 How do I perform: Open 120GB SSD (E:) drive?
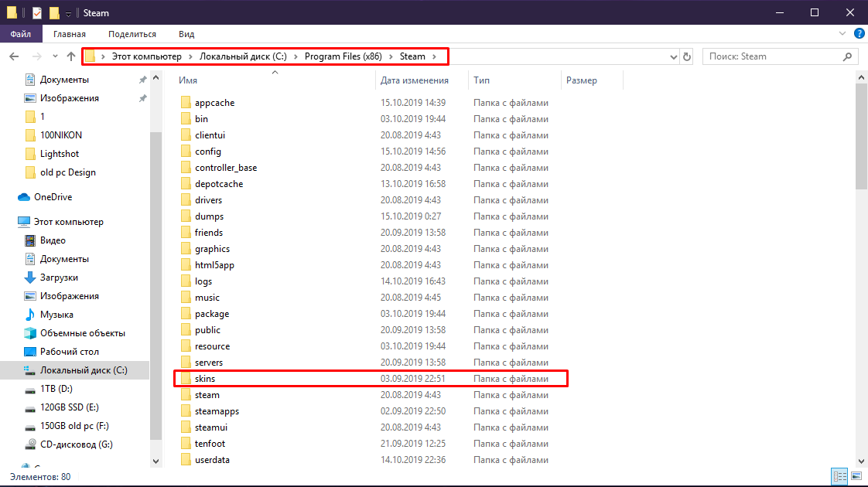point(69,407)
